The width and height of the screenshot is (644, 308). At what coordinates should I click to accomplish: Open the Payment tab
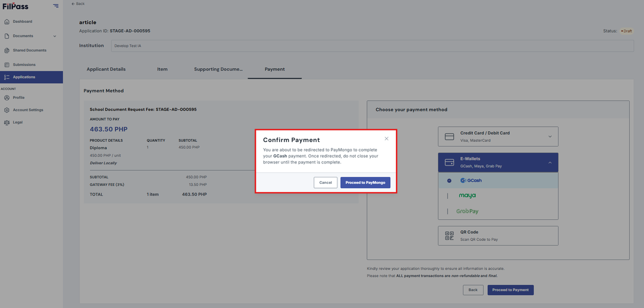pyautogui.click(x=275, y=69)
